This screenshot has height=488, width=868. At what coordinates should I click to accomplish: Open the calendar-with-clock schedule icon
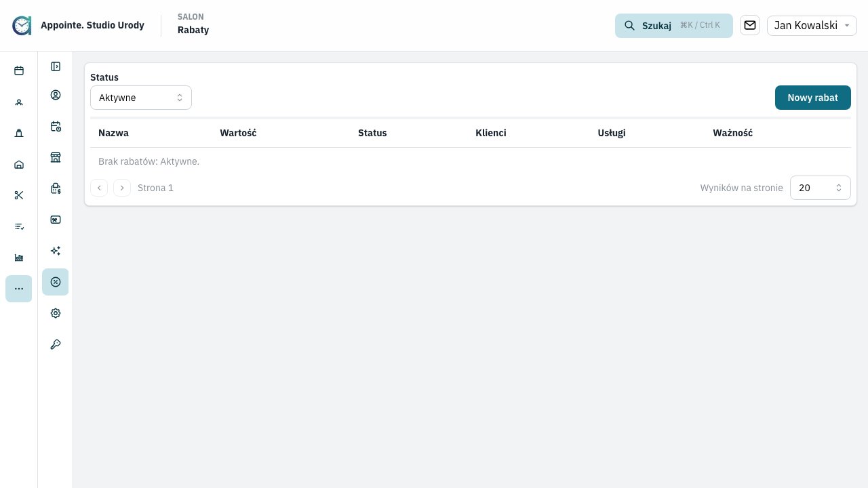tap(56, 126)
